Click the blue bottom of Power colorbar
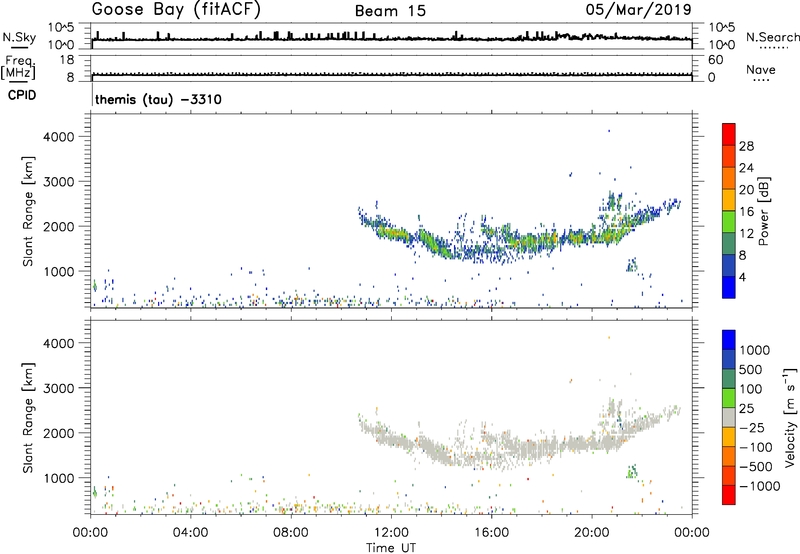This screenshot has width=800, height=554. click(729, 287)
